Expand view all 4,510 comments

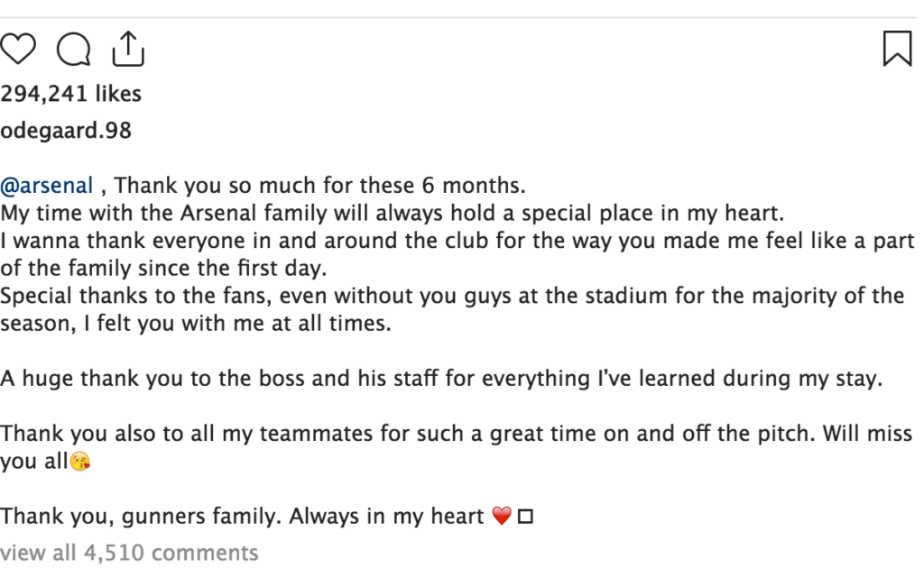click(x=129, y=552)
